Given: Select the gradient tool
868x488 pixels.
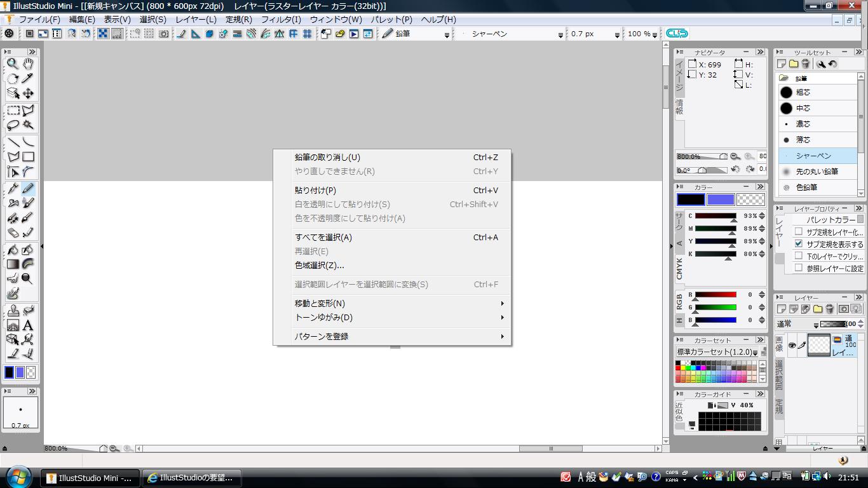Looking at the screenshot, I should click(13, 264).
